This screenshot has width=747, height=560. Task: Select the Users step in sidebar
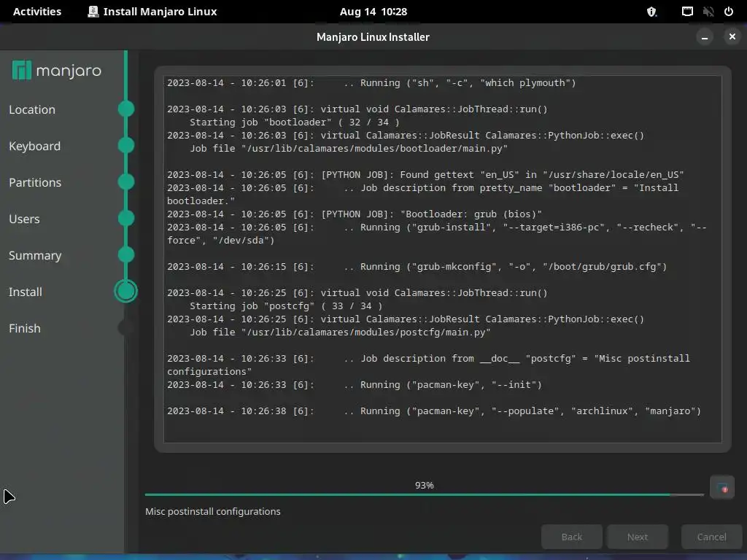point(24,219)
